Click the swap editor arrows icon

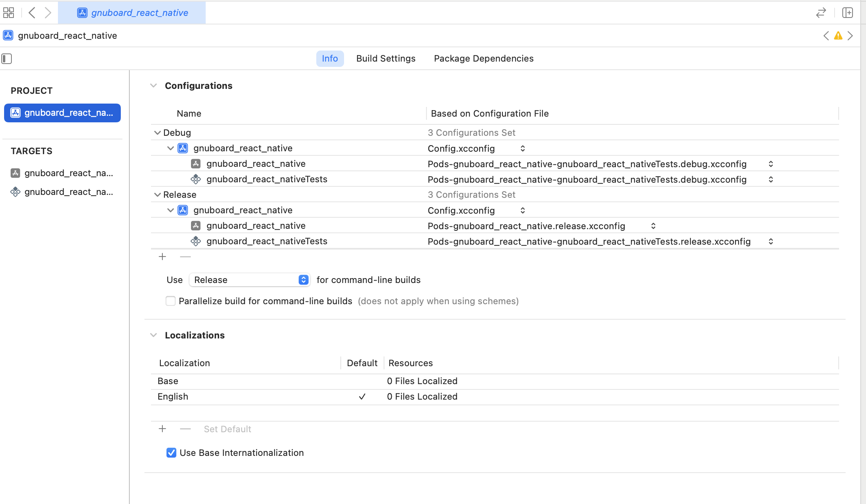tap(821, 13)
